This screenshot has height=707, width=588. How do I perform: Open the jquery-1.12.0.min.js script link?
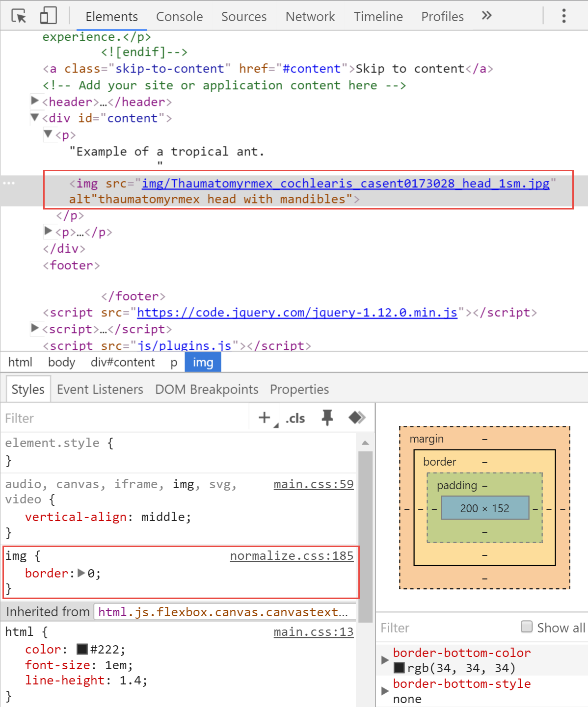pos(297,313)
